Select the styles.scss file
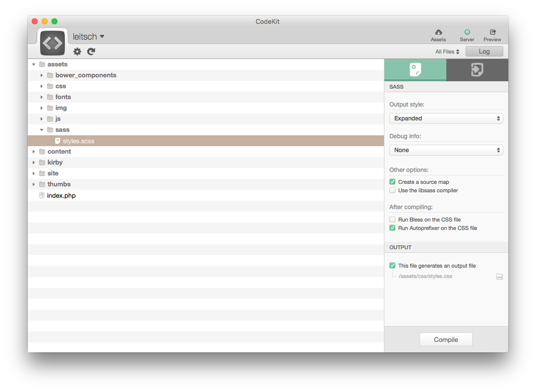This screenshot has height=392, width=536. pos(78,141)
